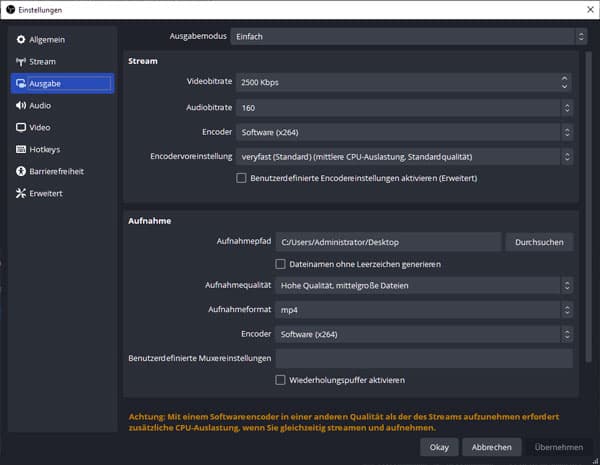
Task: Click the Video display icon in sidebar
Action: click(x=20, y=128)
